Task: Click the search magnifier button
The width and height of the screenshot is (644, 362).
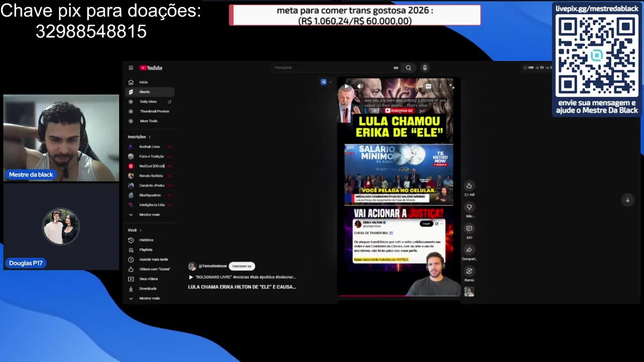Action: [x=409, y=68]
